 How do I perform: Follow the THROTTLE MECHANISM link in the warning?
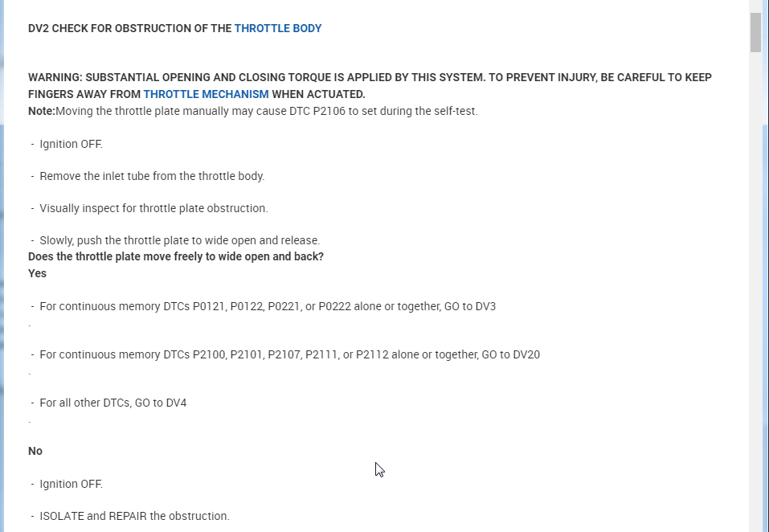[x=206, y=94]
